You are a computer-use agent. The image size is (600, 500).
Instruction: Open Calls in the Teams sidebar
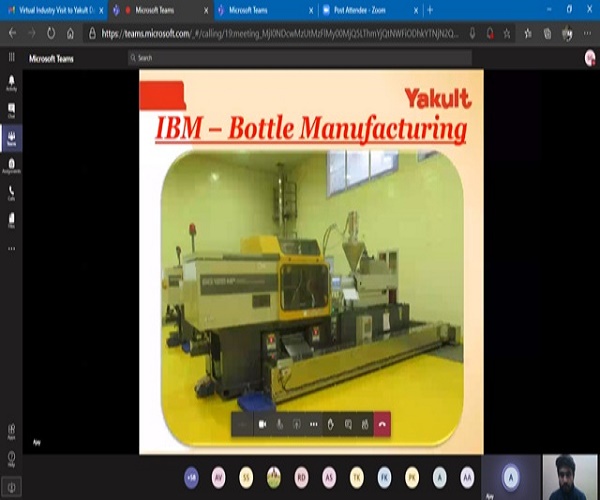coord(11,193)
